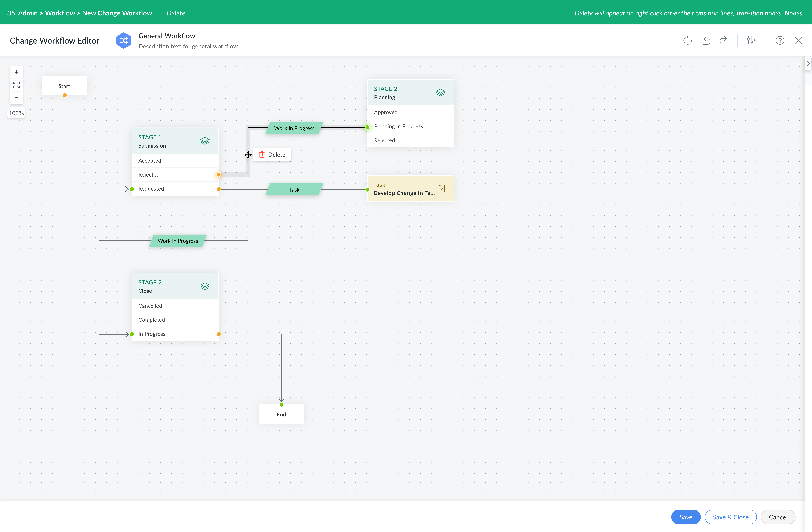Viewport: 812px width, 532px height.
Task: Click the zoom in plus button
Action: tap(16, 72)
